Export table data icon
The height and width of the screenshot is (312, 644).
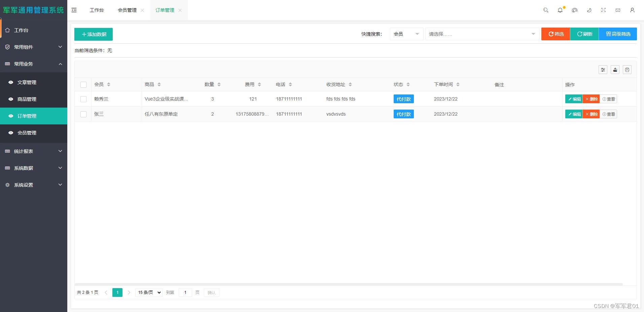click(x=615, y=70)
